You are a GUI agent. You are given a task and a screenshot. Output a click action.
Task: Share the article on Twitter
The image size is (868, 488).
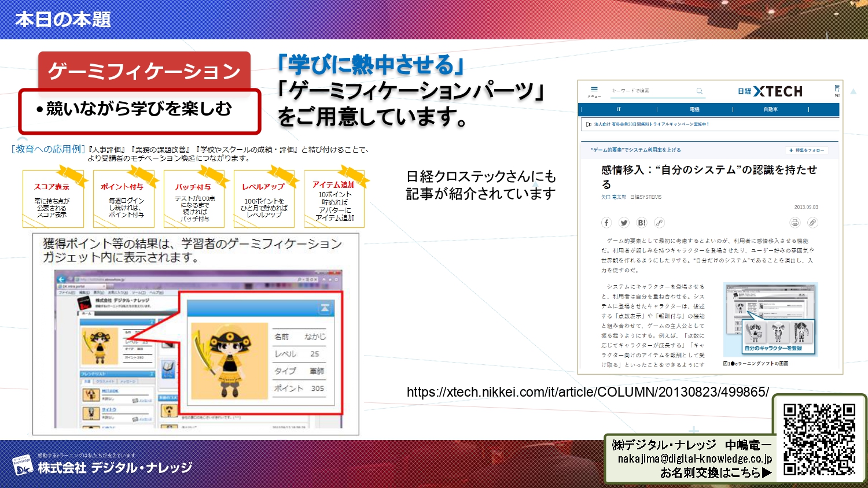click(x=624, y=223)
